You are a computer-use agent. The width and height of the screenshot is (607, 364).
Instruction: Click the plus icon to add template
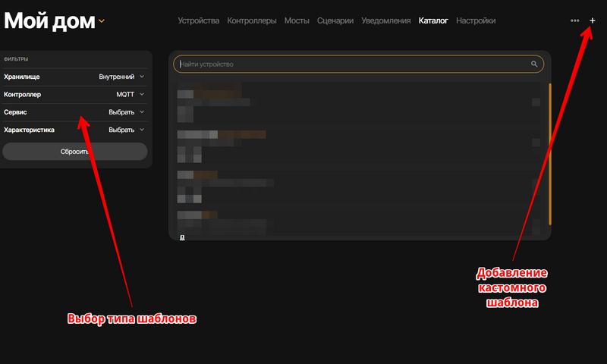pos(593,20)
